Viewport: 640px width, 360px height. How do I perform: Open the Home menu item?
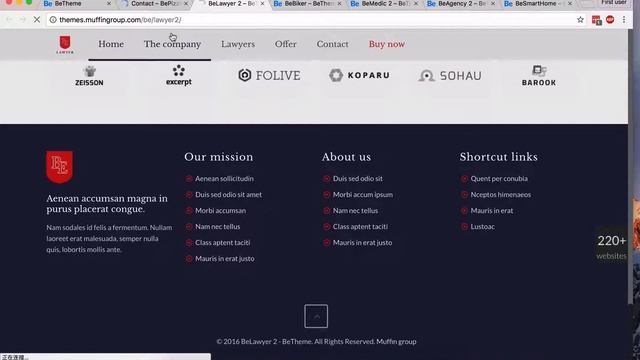[x=111, y=44]
